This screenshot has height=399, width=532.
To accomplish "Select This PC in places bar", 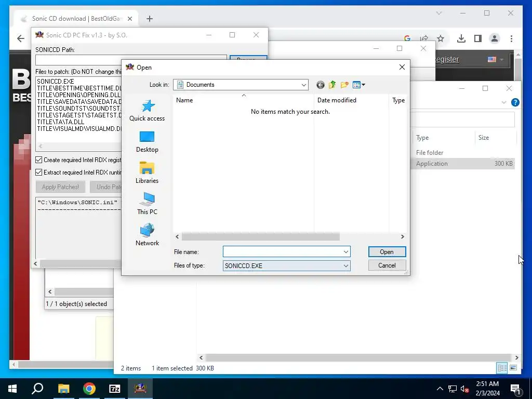I will [x=147, y=204].
